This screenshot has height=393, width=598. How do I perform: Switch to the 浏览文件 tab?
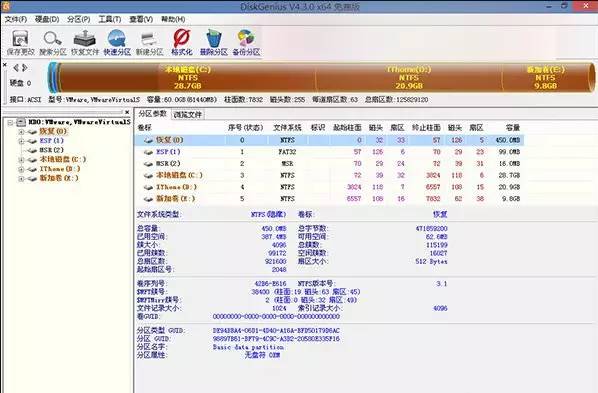tap(188, 114)
